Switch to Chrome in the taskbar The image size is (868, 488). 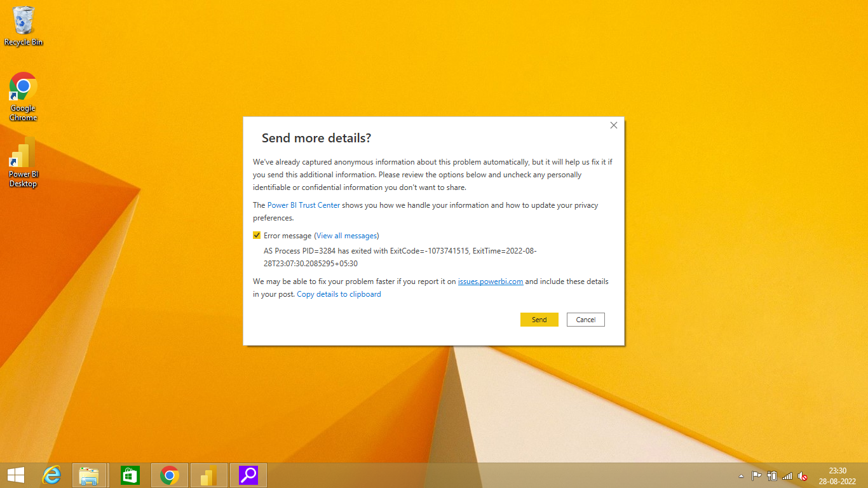[x=169, y=475]
